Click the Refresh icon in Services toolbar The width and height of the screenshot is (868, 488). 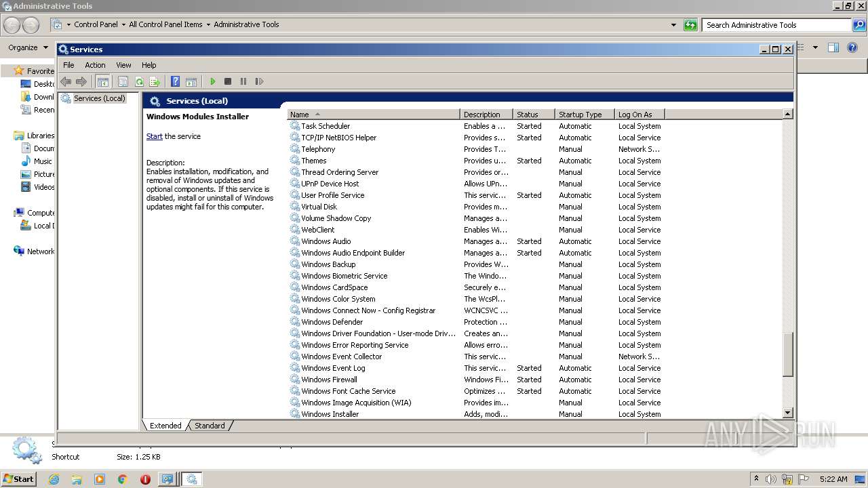pos(139,81)
